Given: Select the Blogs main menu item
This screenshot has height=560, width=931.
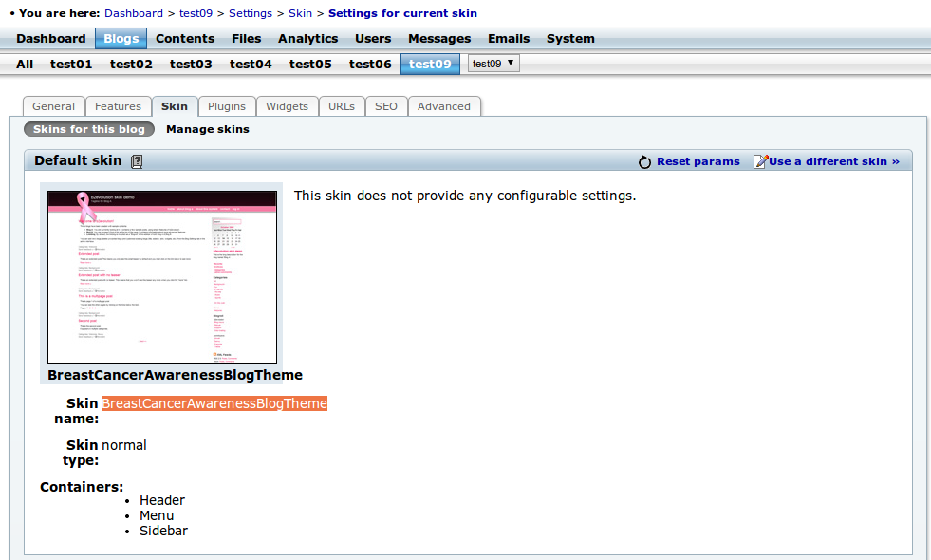Looking at the screenshot, I should coord(121,39).
